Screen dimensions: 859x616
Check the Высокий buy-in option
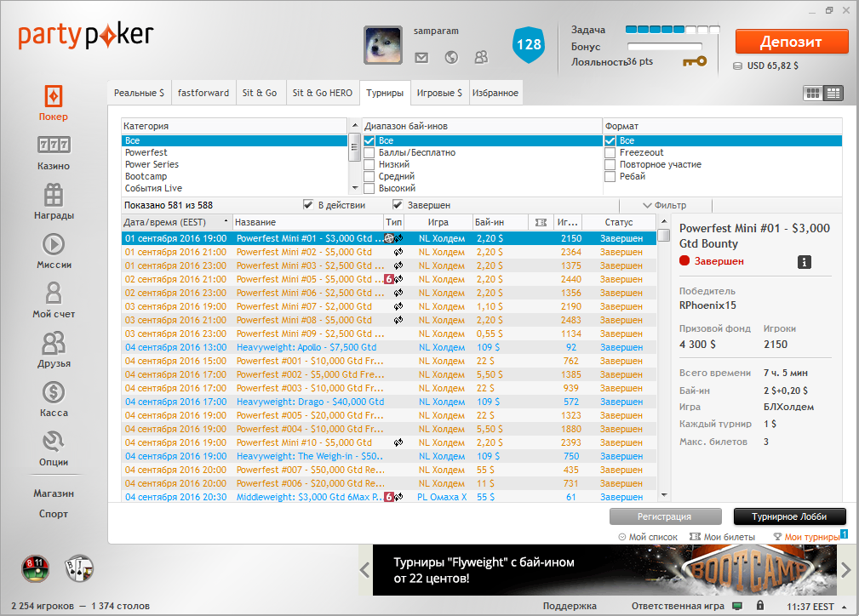click(369, 189)
